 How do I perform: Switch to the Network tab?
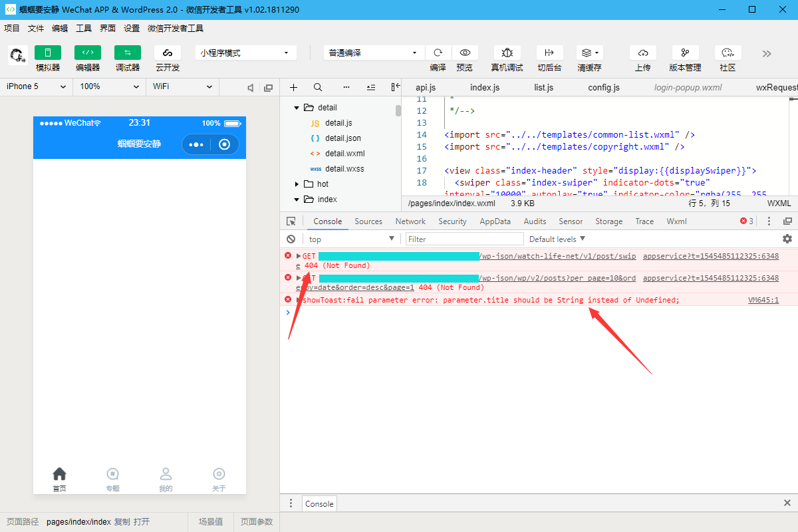click(x=410, y=221)
